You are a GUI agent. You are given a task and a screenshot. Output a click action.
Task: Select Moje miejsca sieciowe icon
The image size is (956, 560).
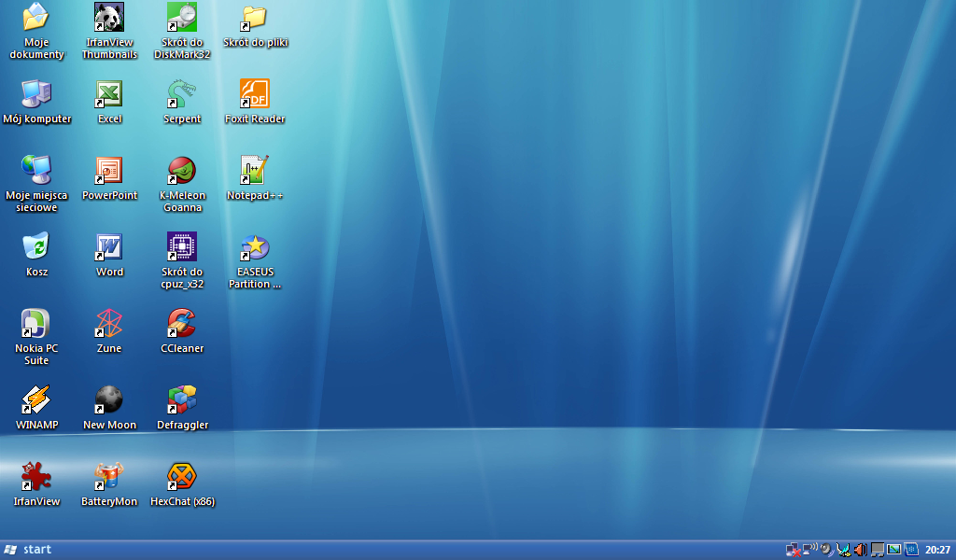[36, 170]
